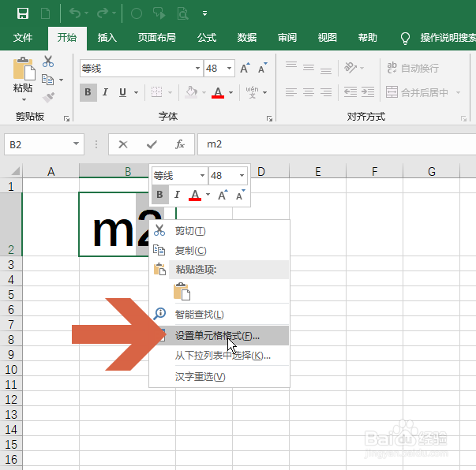Click the Print Preview icon in quick access toolbar

(183, 13)
